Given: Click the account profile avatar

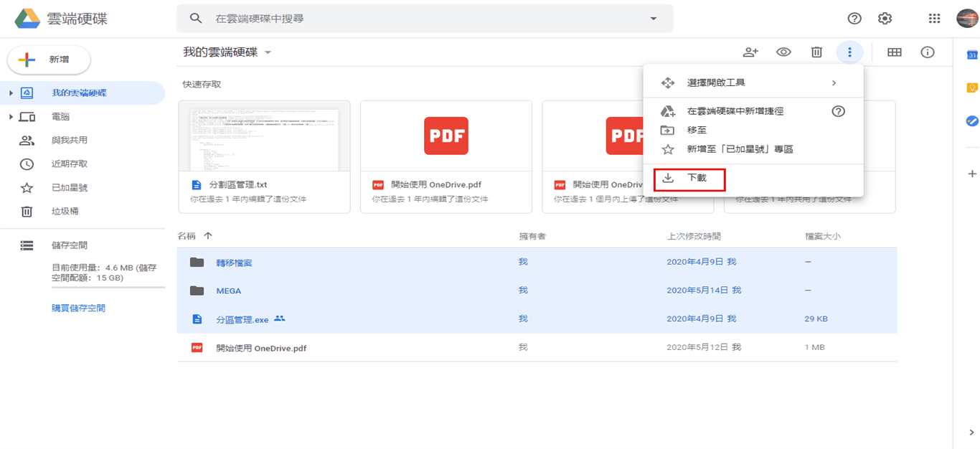Looking at the screenshot, I should 968,19.
